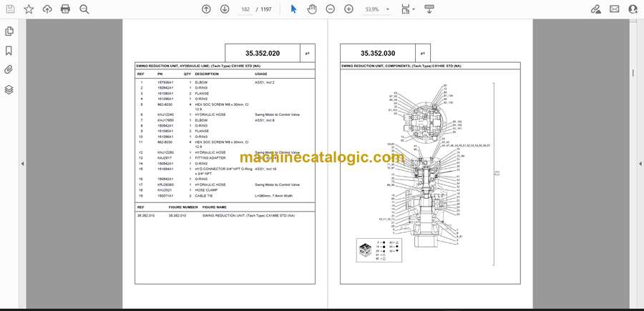
Task: Edit the page number field showing 182
Action: (245, 9)
